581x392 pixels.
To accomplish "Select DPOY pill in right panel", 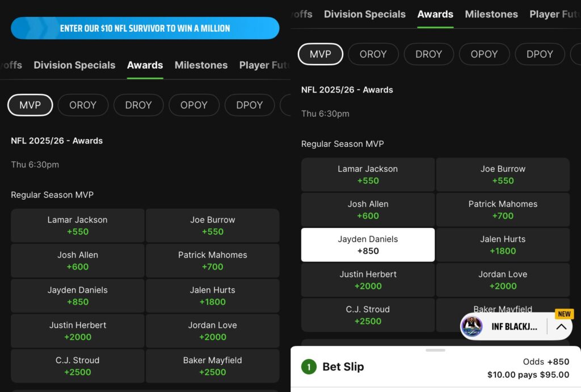I will point(540,54).
